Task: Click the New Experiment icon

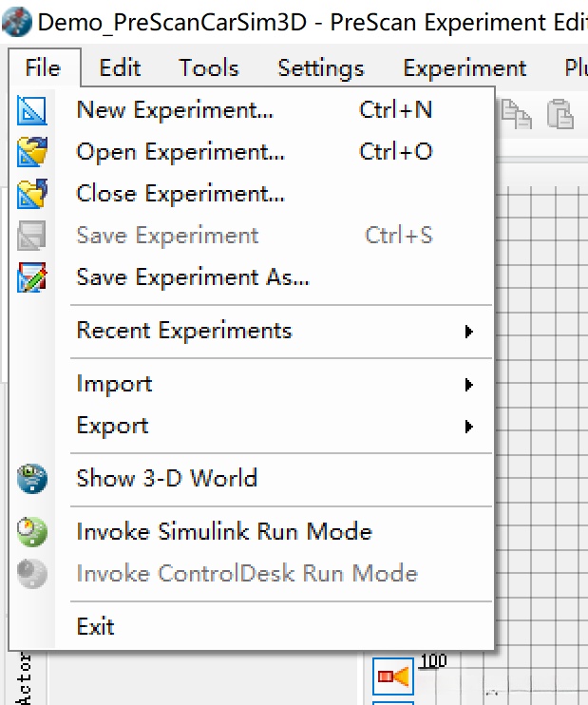Action: (32, 111)
